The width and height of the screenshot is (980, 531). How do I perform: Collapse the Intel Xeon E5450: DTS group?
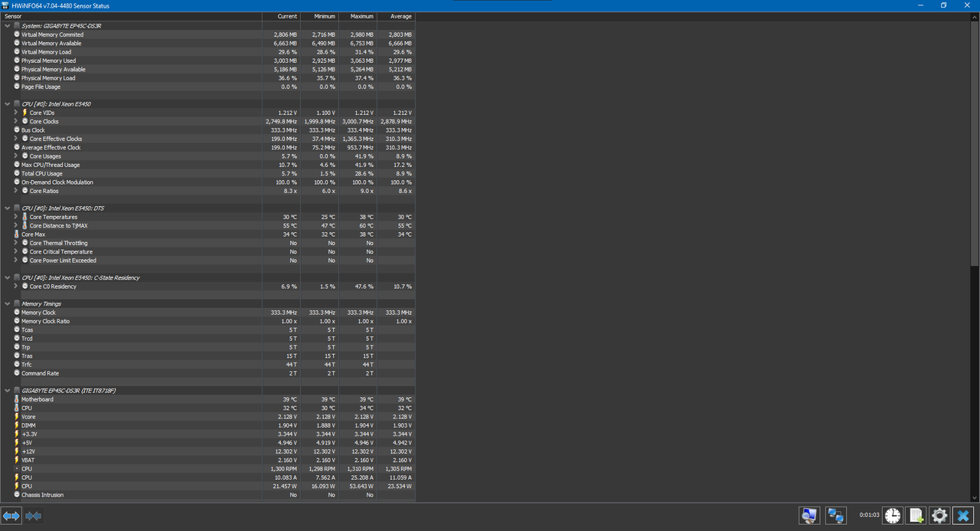tap(7, 208)
